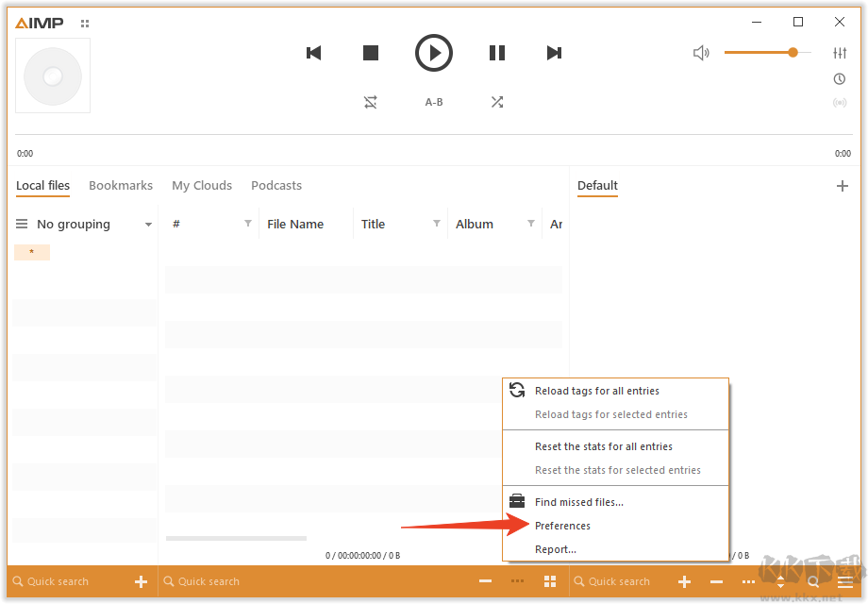Open the equalizer settings icon

pos(840,53)
